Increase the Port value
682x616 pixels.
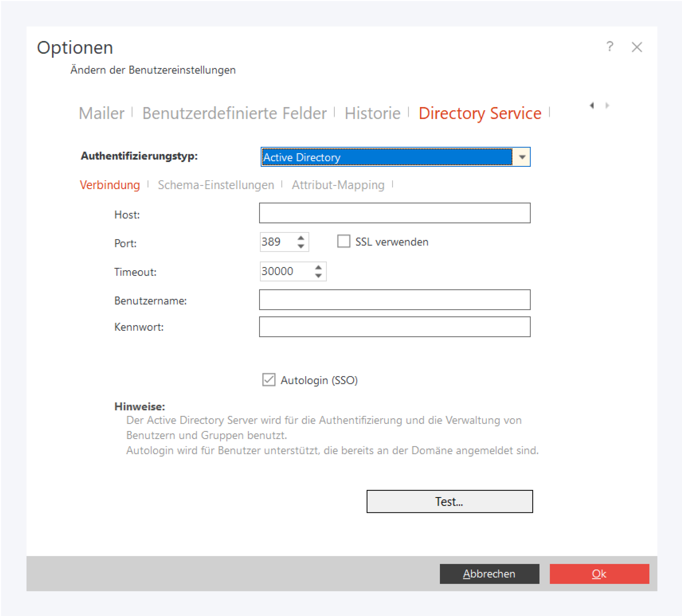pos(301,238)
